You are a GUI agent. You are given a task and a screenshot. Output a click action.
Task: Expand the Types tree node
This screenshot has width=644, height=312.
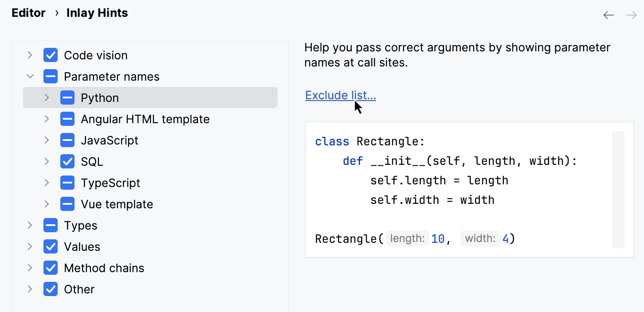(30, 225)
